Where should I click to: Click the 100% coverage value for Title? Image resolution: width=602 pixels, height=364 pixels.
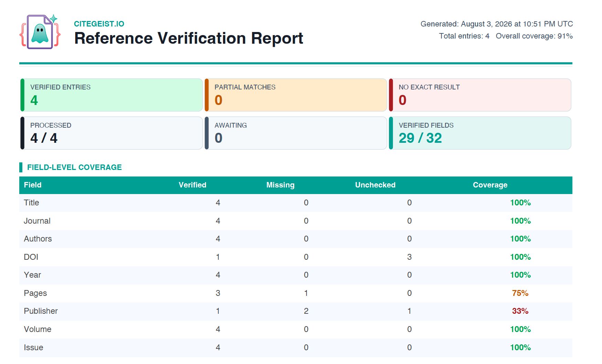click(520, 203)
